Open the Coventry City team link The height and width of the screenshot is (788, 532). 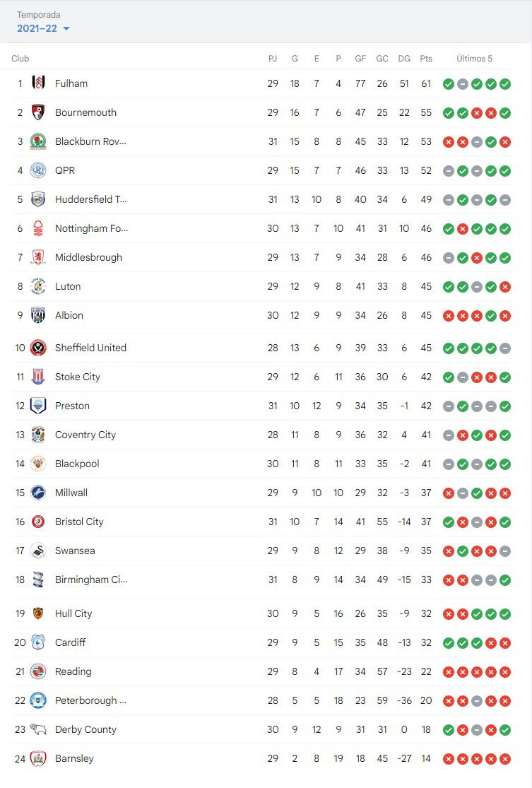[85, 435]
